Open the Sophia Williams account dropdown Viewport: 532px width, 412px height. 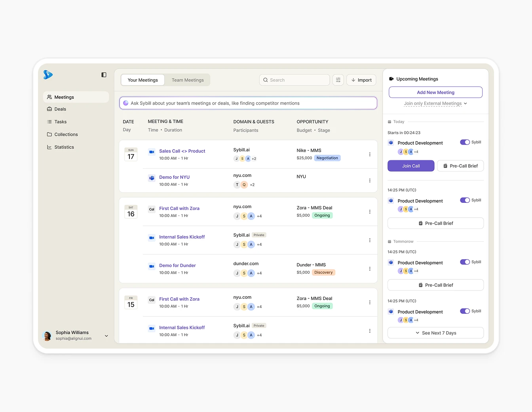(106, 336)
